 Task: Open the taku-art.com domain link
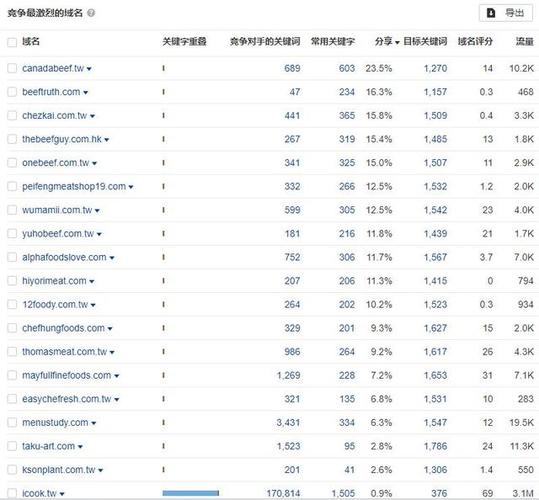(x=48, y=446)
